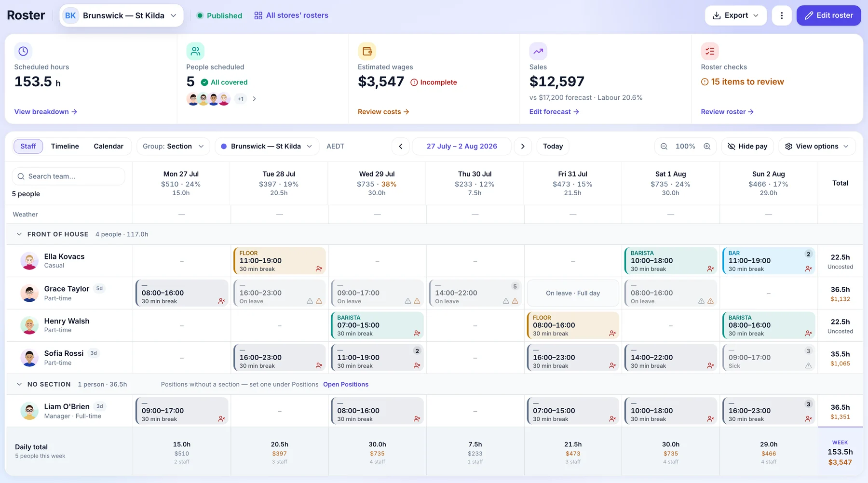Open All stores' rosters
The image size is (868, 483).
291,15
